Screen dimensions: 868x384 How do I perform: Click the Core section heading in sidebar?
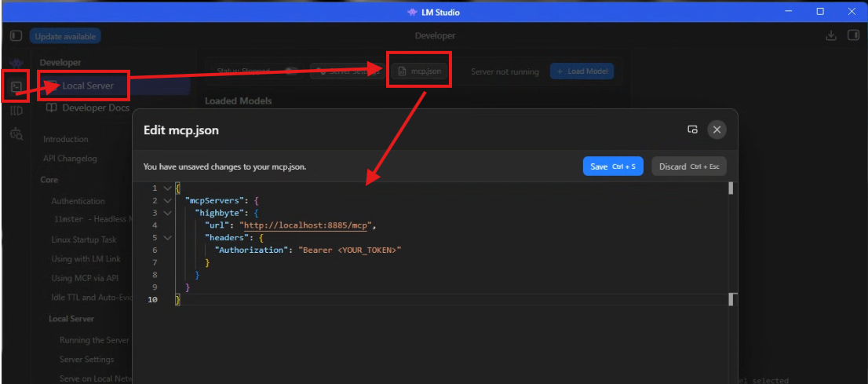49,180
